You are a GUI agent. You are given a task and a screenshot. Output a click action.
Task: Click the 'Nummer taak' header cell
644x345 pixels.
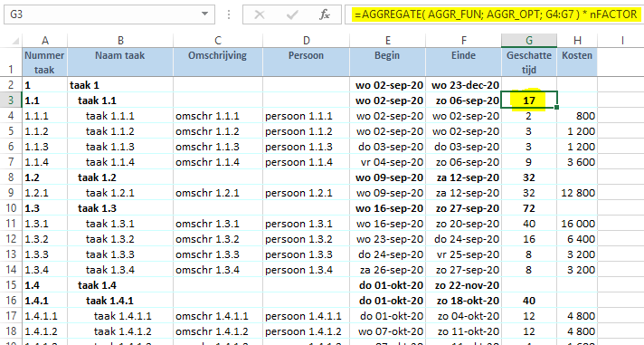pos(44,62)
